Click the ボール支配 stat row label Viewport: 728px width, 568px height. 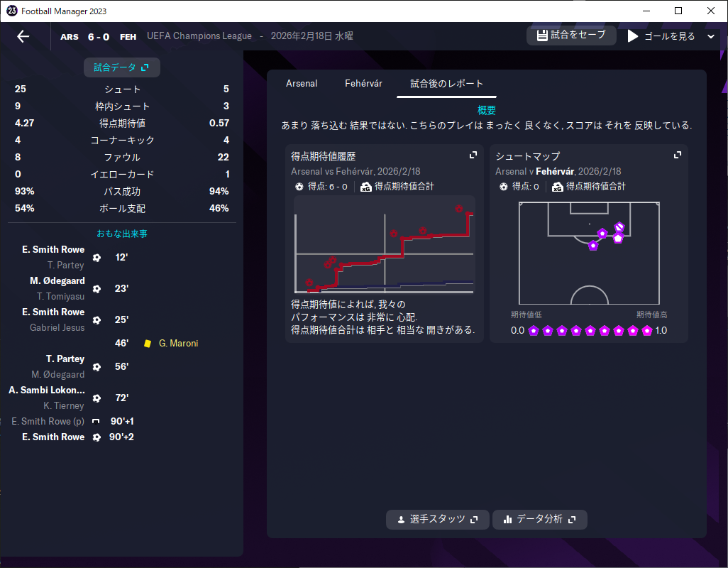click(x=122, y=209)
